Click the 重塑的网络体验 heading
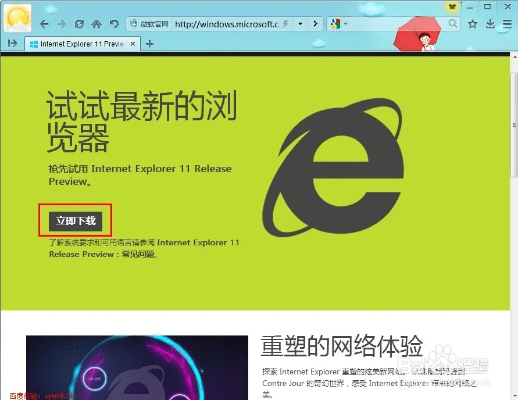Screen dimensions: 518x400 click(342, 346)
